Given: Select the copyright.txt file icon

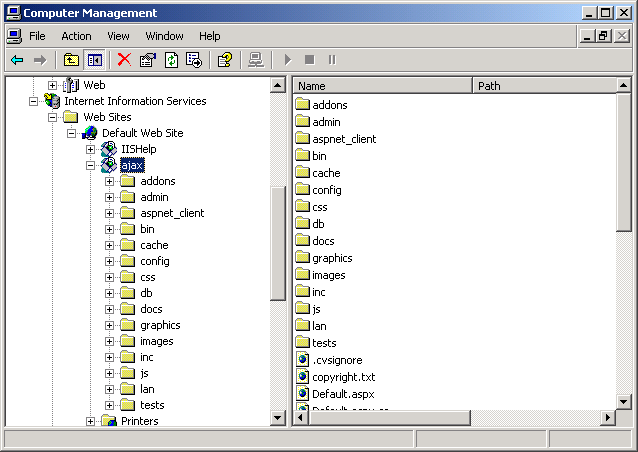Looking at the screenshot, I should click(304, 377).
